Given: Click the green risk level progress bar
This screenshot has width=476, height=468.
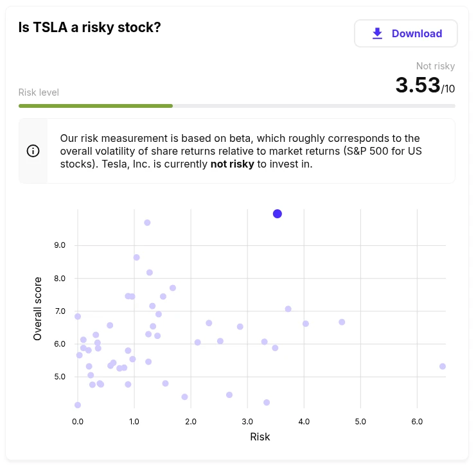Looking at the screenshot, I should point(96,106).
